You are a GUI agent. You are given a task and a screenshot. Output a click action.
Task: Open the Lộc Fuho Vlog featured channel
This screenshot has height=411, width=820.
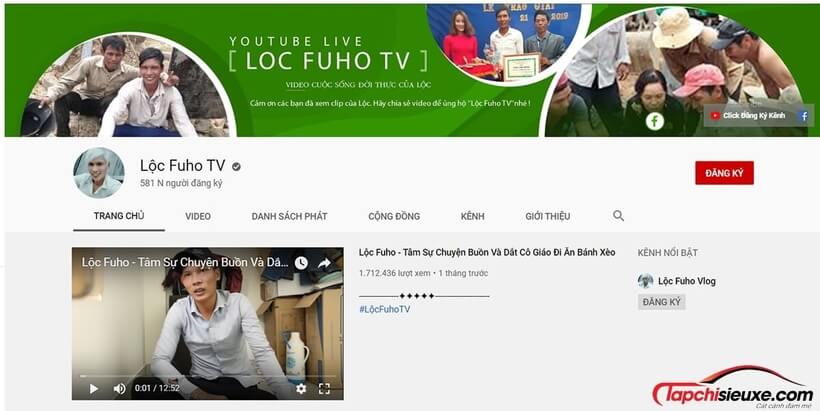coord(686,281)
